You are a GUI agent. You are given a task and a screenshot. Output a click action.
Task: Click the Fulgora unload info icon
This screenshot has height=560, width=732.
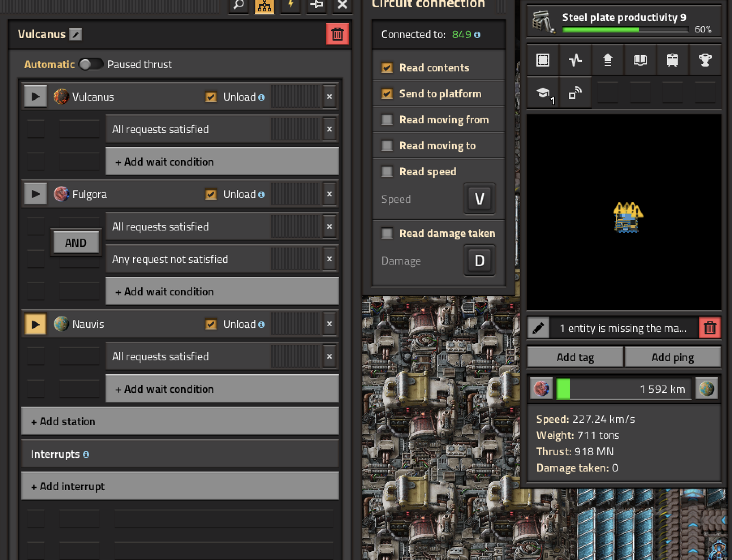pyautogui.click(x=261, y=195)
